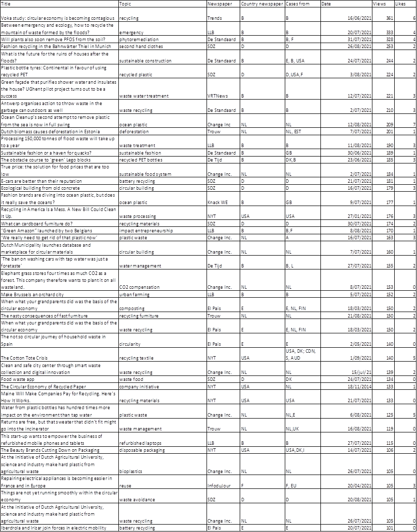Select the 'refurbished laptops' topic cell
The image size is (417, 532).
coord(162,440)
